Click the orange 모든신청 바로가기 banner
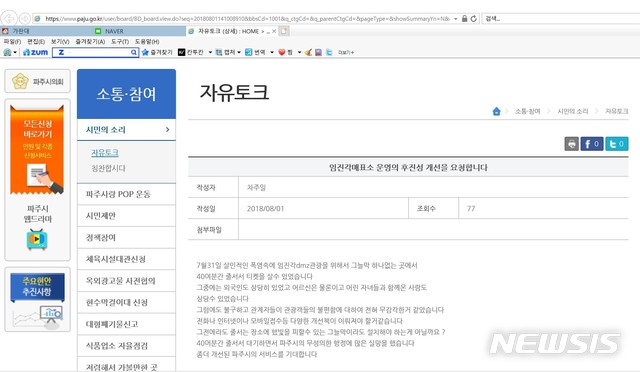 tap(37, 149)
